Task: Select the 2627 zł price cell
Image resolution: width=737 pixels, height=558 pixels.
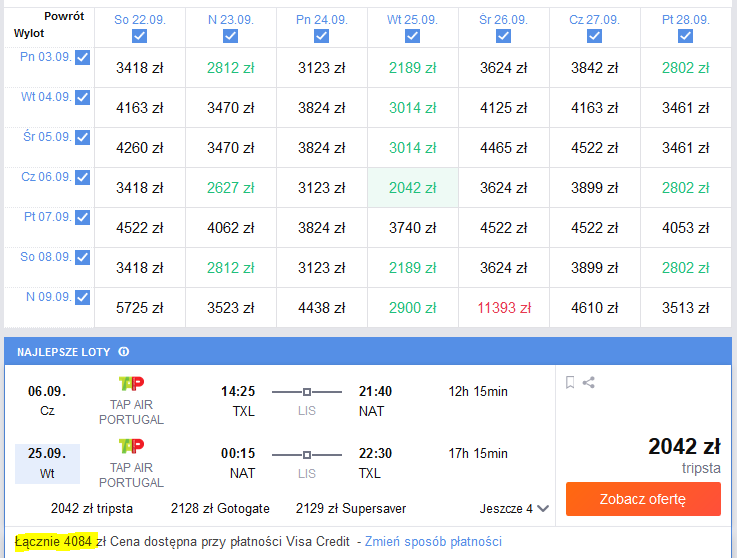Action: click(x=230, y=188)
